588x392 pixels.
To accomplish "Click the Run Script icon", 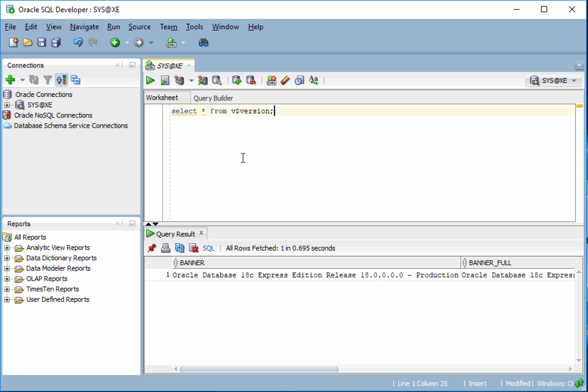I will (x=165, y=80).
